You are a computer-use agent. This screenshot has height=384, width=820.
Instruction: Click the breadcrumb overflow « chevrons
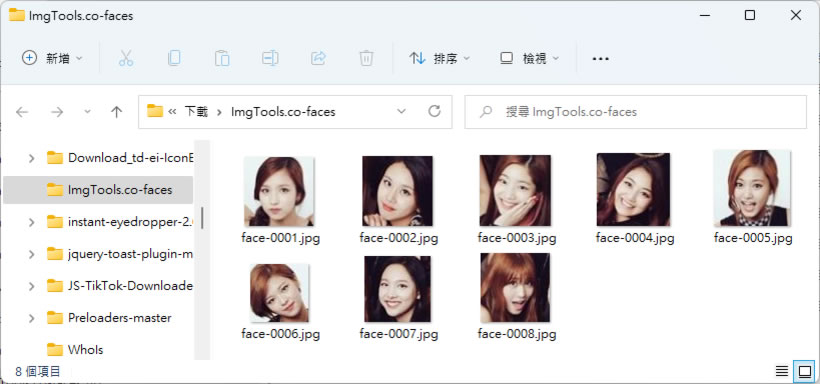click(x=172, y=111)
